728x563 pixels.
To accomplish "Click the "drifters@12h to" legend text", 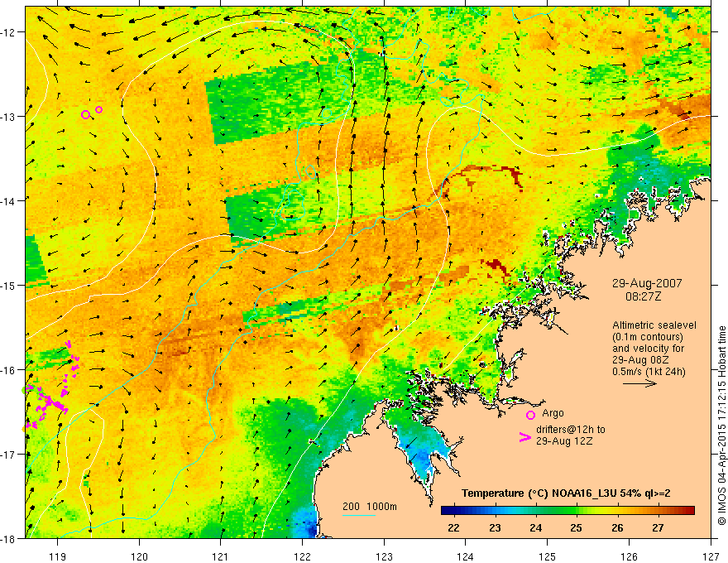I will (x=571, y=430).
